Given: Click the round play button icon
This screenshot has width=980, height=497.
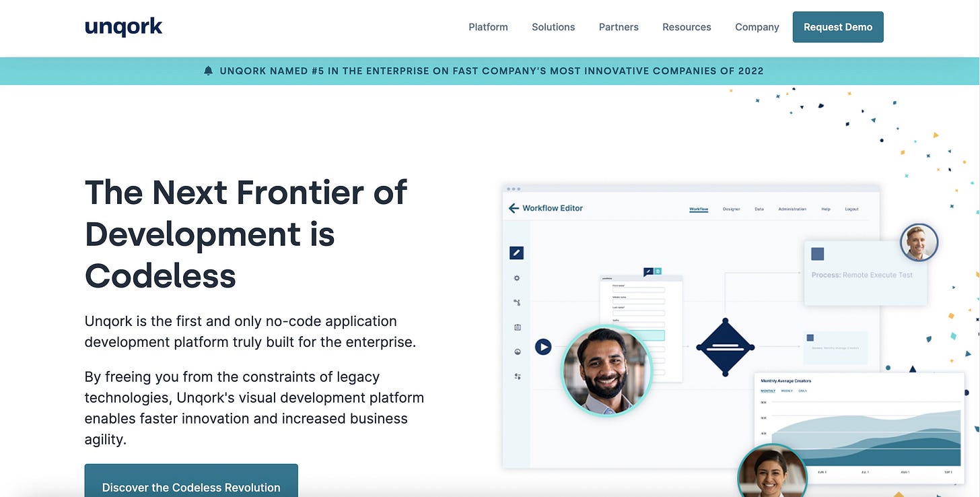Looking at the screenshot, I should pyautogui.click(x=543, y=347).
